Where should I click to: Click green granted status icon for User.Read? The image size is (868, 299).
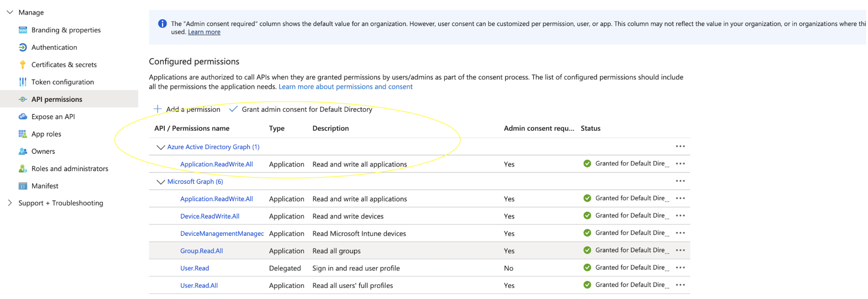pos(587,268)
